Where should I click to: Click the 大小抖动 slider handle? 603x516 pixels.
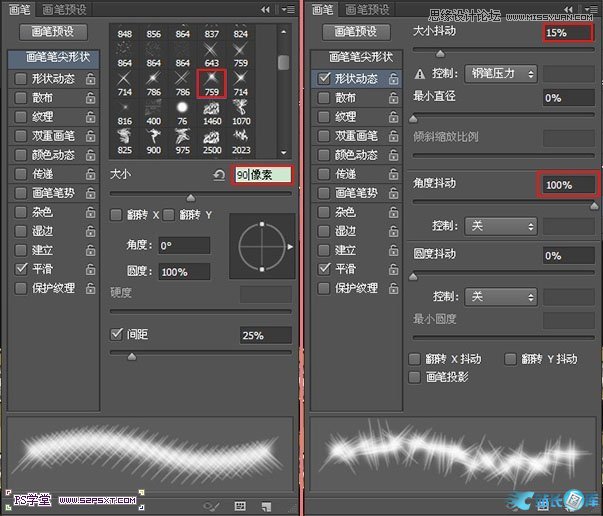coord(439,51)
